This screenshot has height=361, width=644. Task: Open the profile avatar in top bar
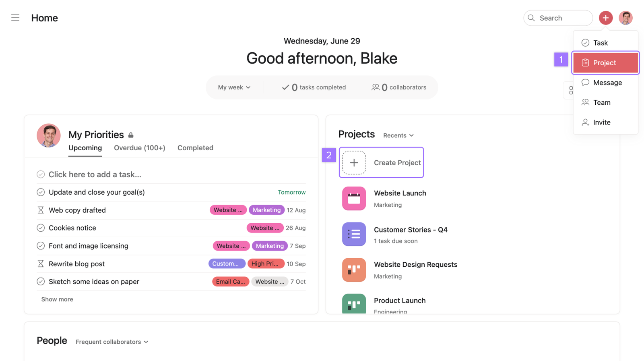click(x=625, y=18)
